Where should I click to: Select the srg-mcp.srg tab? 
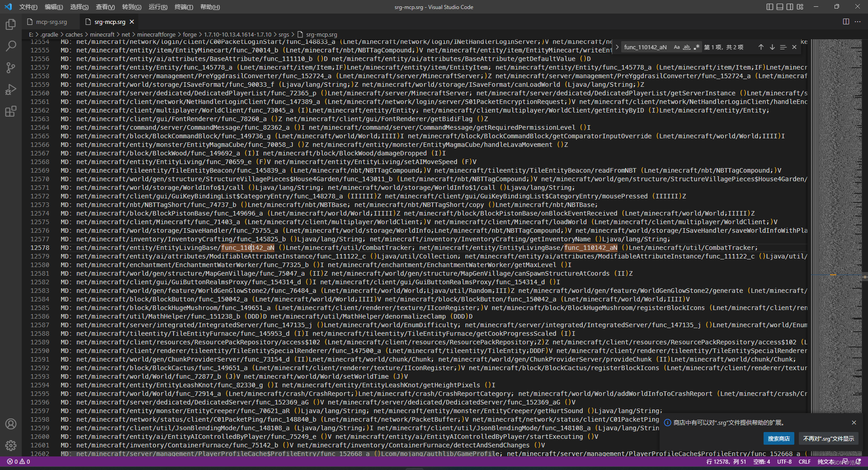coord(110,22)
